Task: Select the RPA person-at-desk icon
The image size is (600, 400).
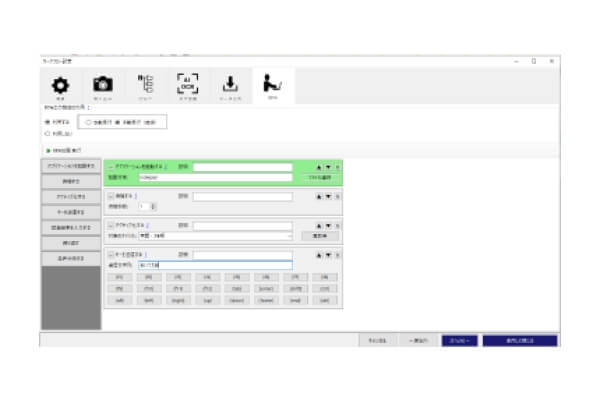Action: click(x=272, y=86)
